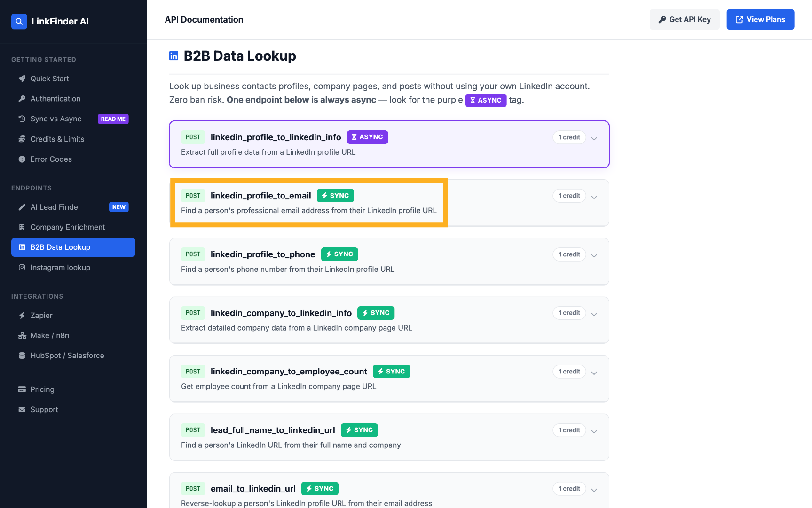Image resolution: width=812 pixels, height=508 pixels.
Task: Expand the linkedin_company_to_linkedin_info endpoint chevron
Action: tap(594, 314)
